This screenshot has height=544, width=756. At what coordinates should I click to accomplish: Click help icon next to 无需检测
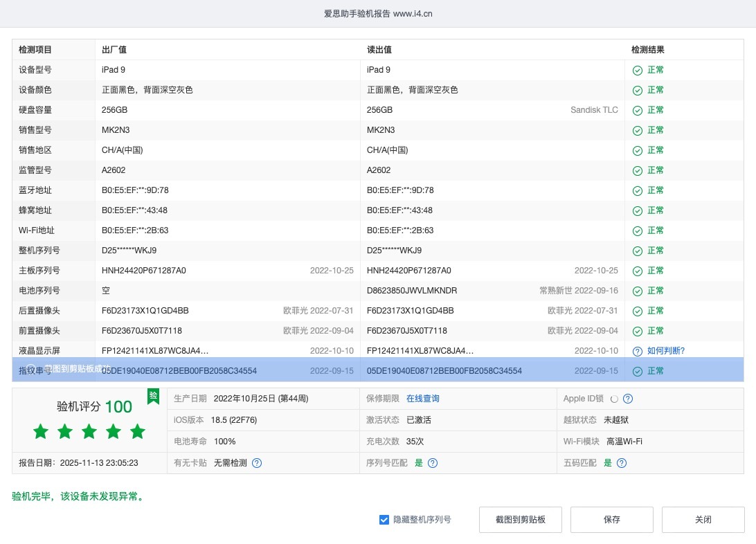tap(257, 463)
